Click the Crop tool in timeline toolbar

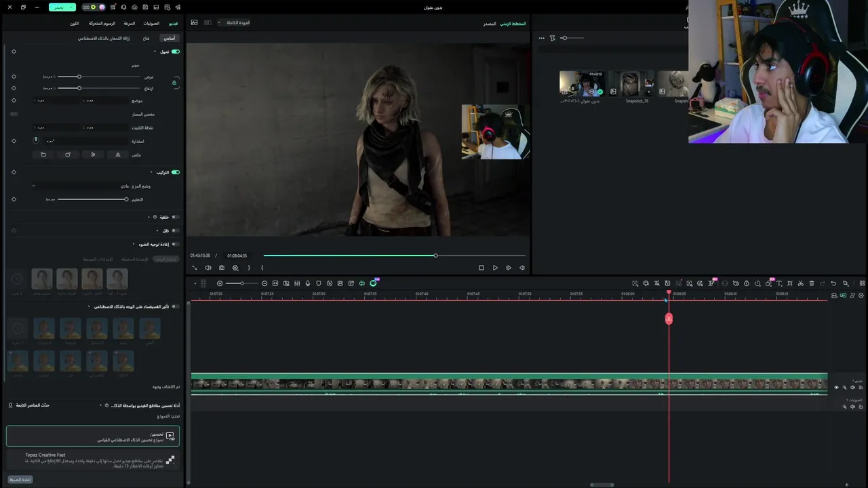pyautogui.click(x=790, y=283)
